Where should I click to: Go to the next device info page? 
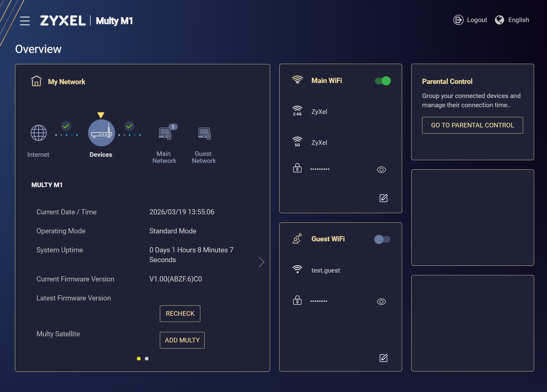261,262
